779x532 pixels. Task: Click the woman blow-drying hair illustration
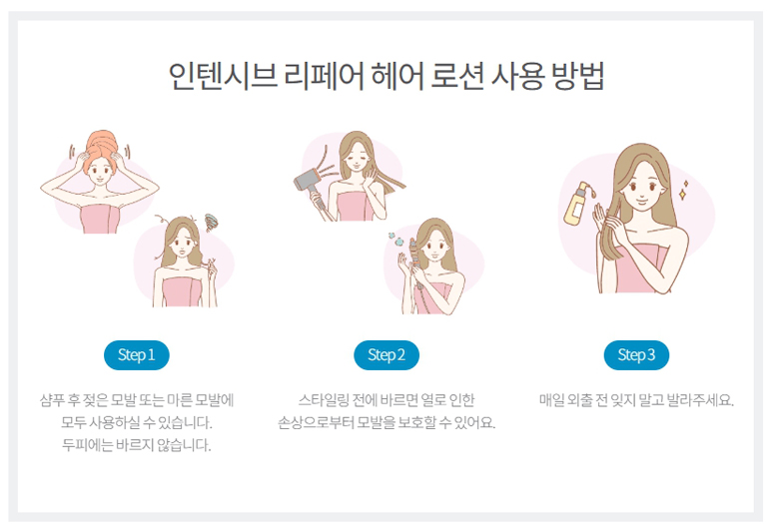tap(351, 177)
